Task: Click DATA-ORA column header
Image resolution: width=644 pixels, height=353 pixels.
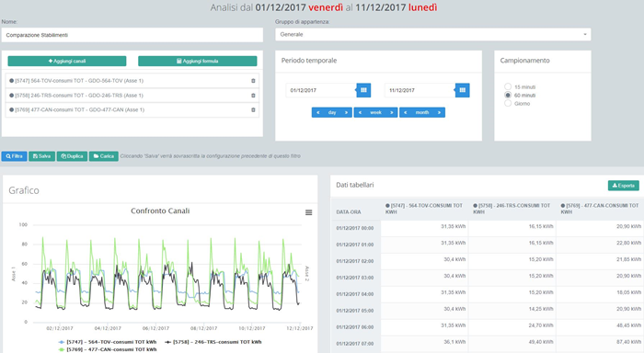Action: (x=349, y=212)
